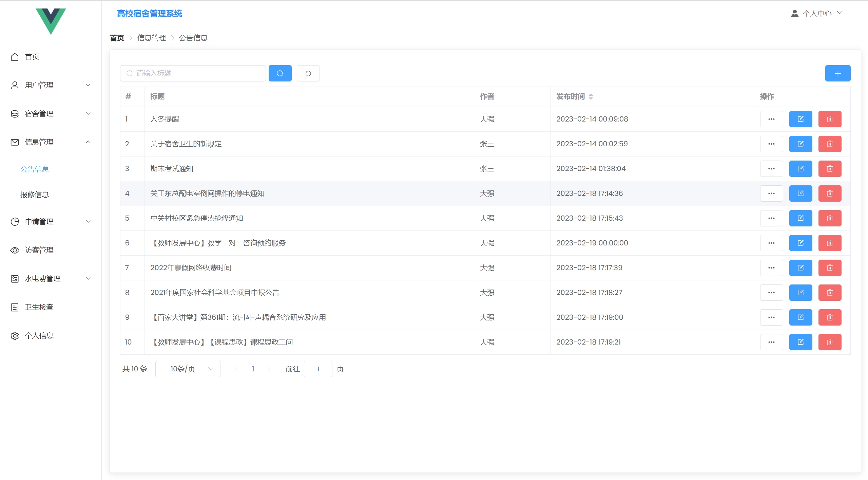
Task: Click the reset refresh icon button
Action: (308, 73)
